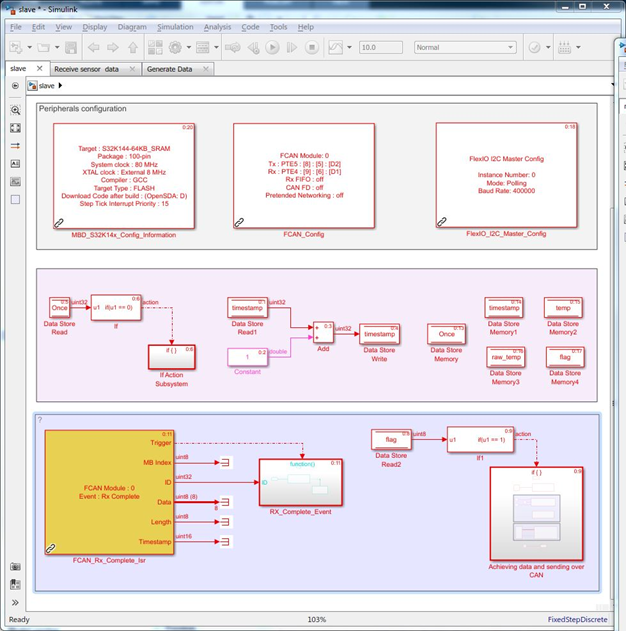The height and width of the screenshot is (631, 626).
Task: Click the fast restart toolbar icon
Action: click(233, 47)
